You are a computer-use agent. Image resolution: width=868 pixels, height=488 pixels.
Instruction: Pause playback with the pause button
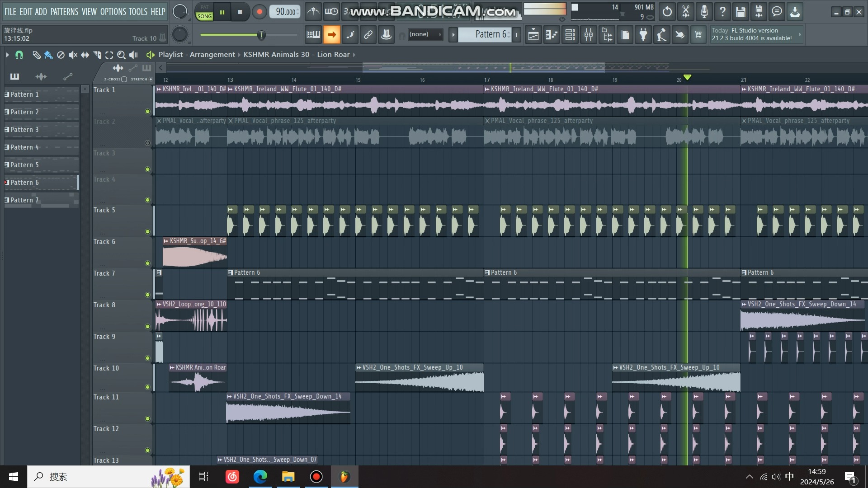222,12
